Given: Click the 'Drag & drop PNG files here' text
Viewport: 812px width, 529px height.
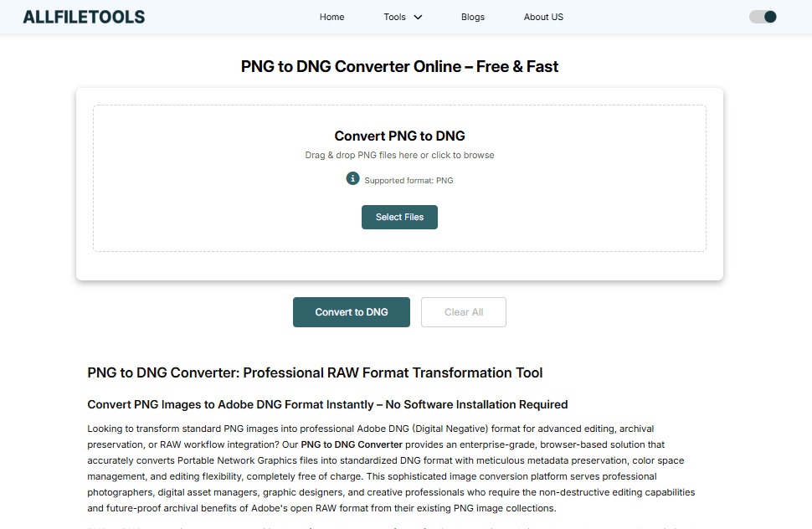Looking at the screenshot, I should (399, 155).
